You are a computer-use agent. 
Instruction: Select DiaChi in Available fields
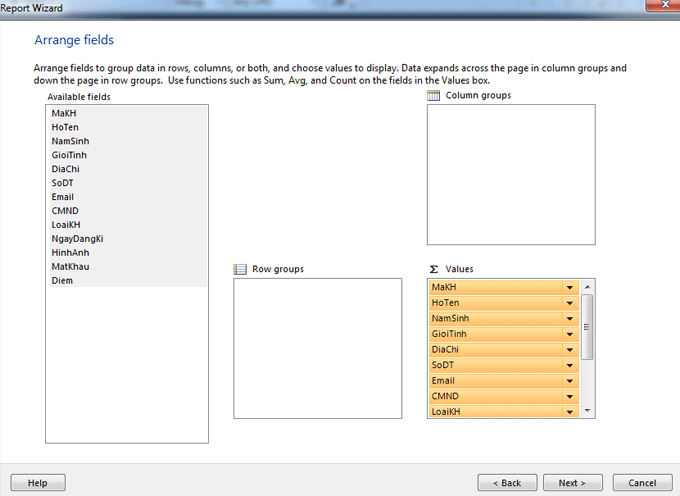tap(128, 169)
